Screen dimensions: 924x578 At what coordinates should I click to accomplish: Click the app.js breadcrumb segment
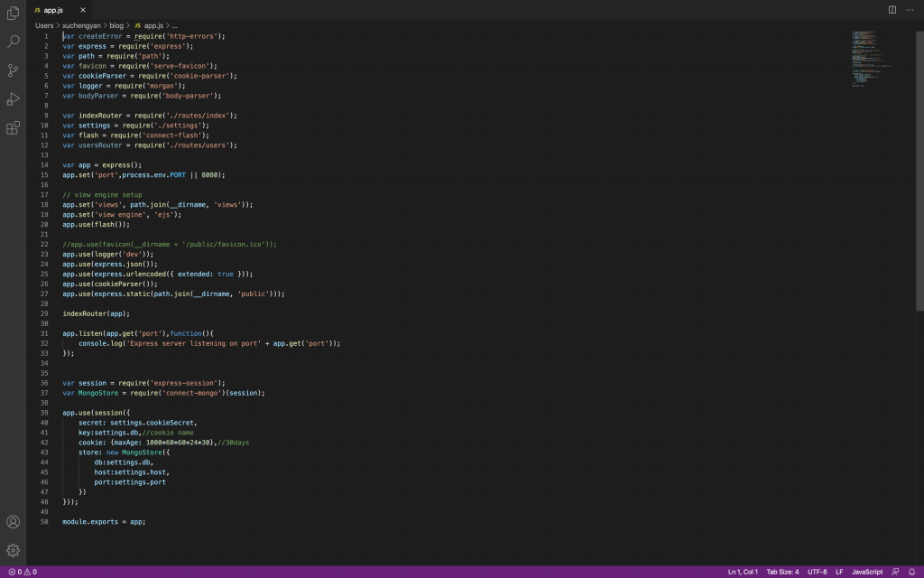click(153, 26)
